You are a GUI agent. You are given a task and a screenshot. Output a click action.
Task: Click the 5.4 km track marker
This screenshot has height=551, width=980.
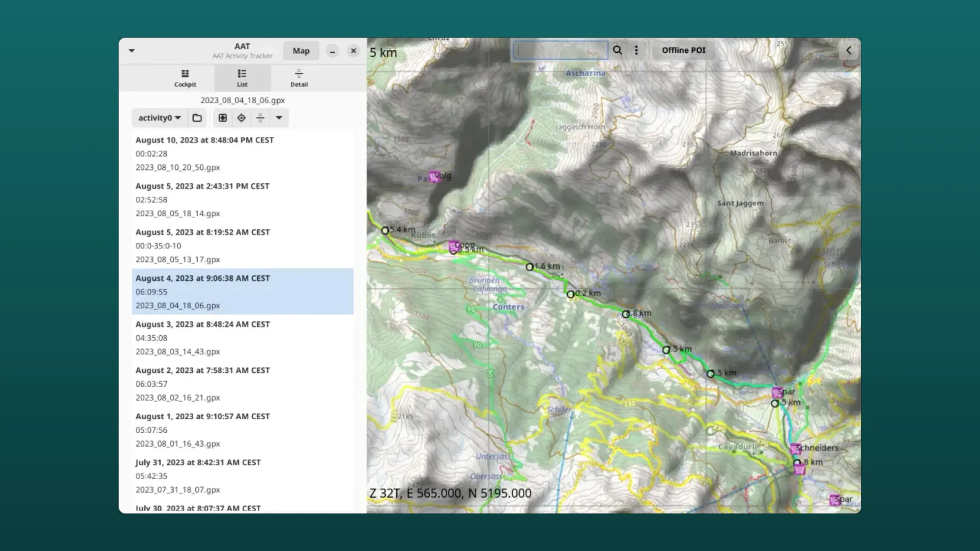pyautogui.click(x=385, y=231)
